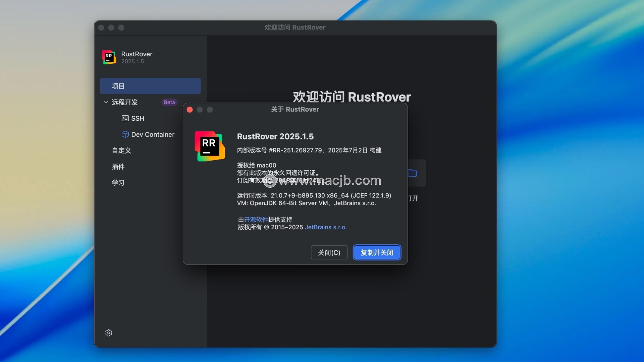The height and width of the screenshot is (362, 644).
Task: Click the RustRover 2025.1.5 heading in the dialog
Action: pos(275,136)
